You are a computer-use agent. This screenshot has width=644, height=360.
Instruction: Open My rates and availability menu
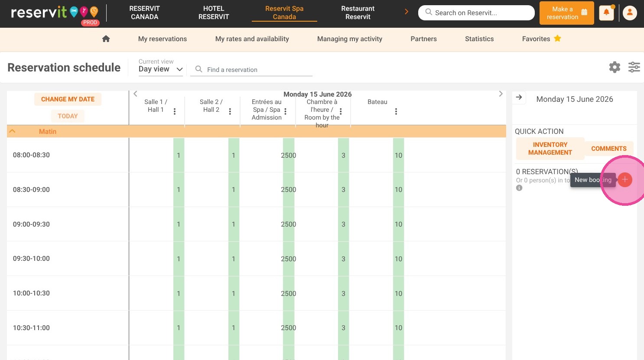(252, 39)
